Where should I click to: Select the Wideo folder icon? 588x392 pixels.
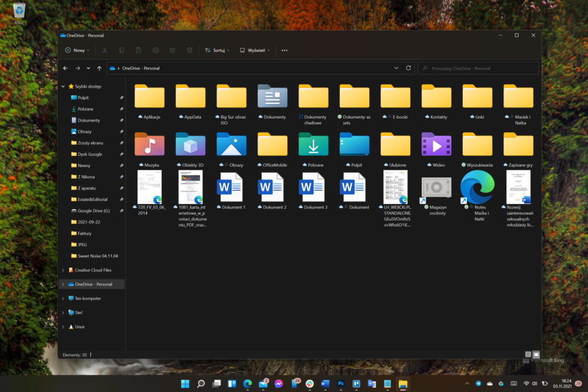(x=436, y=144)
